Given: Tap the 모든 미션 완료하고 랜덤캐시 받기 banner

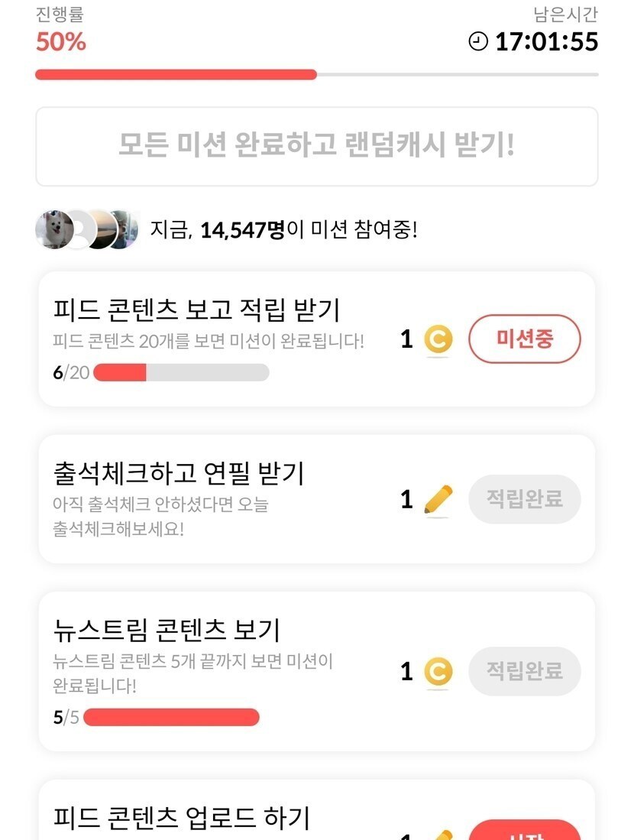Looking at the screenshot, I should pos(317,146).
